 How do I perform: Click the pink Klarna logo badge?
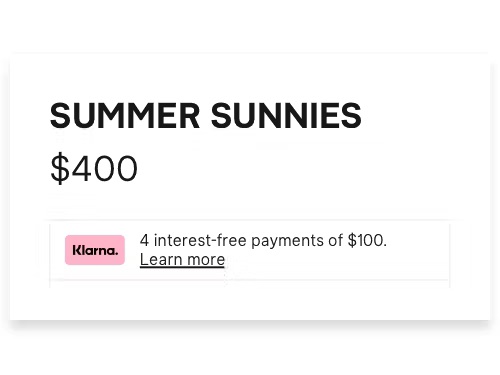point(95,250)
